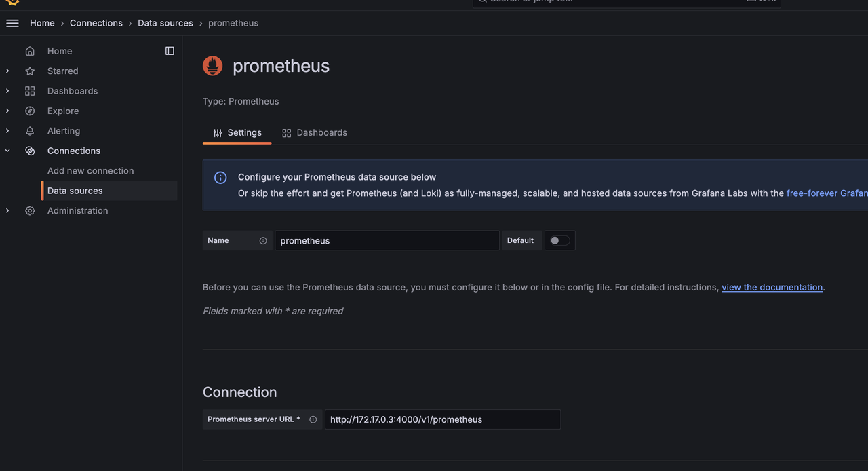Image resolution: width=868 pixels, height=471 pixels.
Task: Select the Dashboards grid icon
Action: point(30,90)
